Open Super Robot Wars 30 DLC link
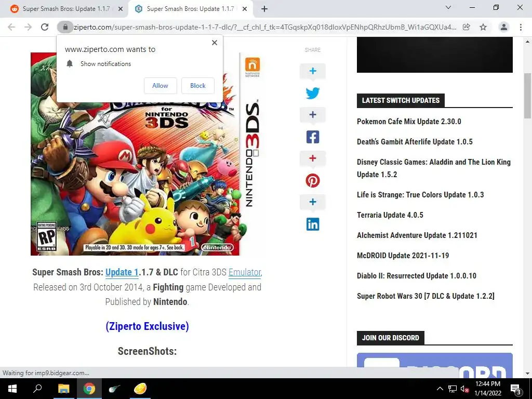This screenshot has height=399, width=532. 425,296
